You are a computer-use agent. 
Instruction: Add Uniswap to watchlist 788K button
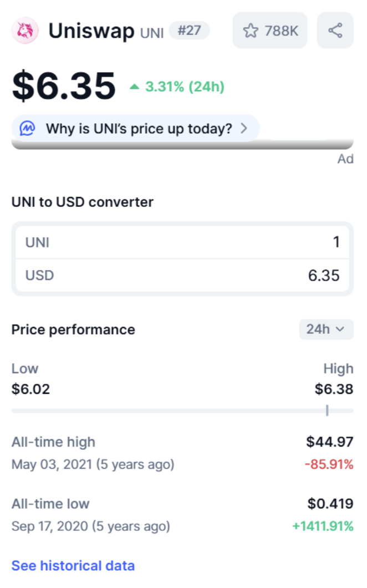coord(270,31)
